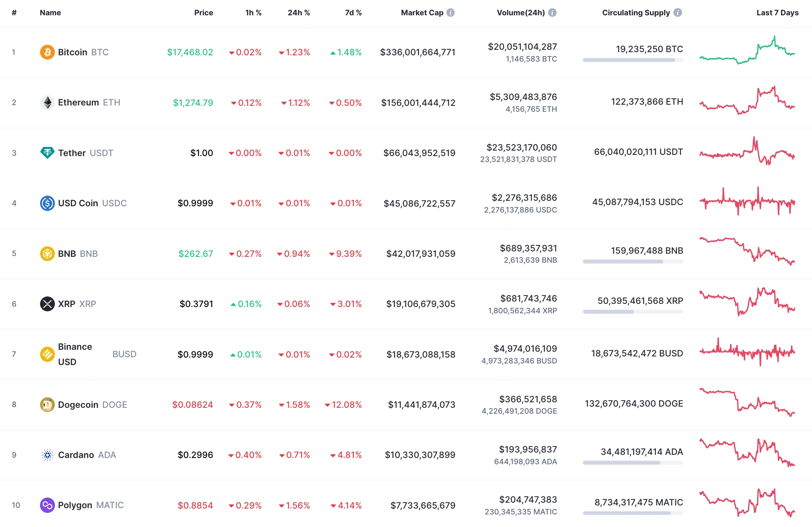Click the Tether USDT logo
Screen dimensions: 812x527
47,153
